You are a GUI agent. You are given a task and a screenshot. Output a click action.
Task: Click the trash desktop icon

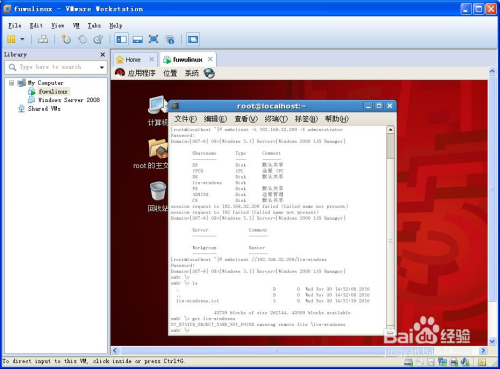(x=158, y=197)
